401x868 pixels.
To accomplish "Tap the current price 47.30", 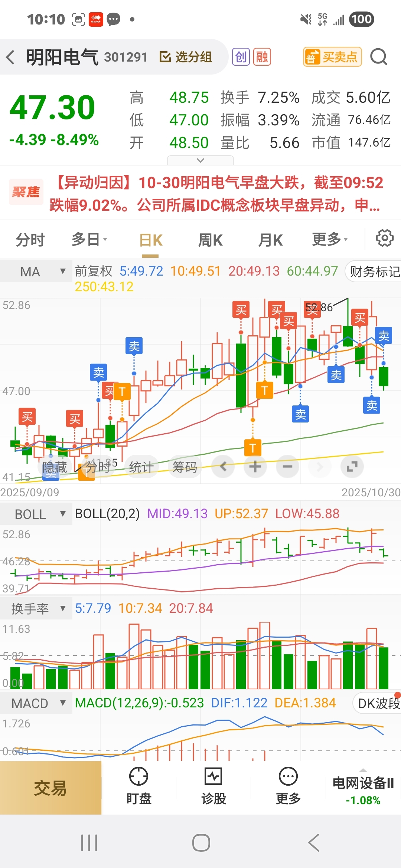I will tap(52, 108).
